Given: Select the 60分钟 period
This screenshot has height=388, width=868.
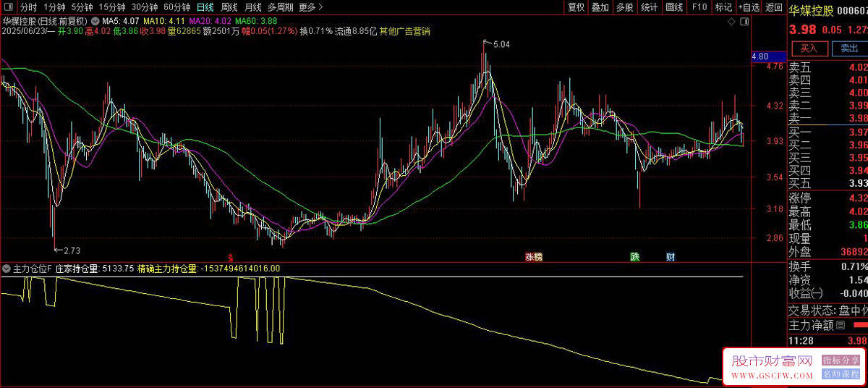Looking at the screenshot, I should pos(177,7).
